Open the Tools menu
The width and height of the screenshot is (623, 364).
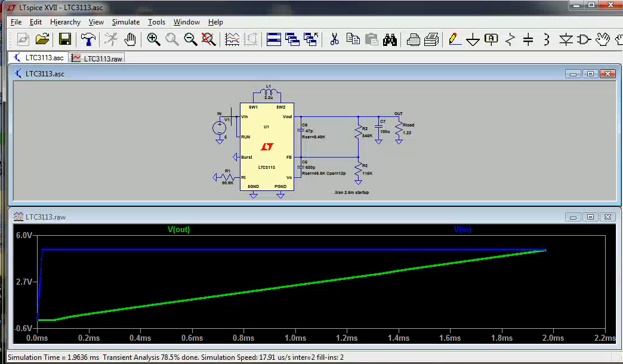[x=156, y=22]
